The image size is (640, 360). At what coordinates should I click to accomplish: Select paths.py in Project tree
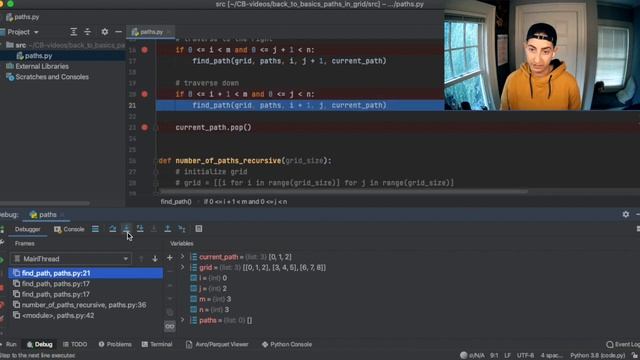click(38, 56)
